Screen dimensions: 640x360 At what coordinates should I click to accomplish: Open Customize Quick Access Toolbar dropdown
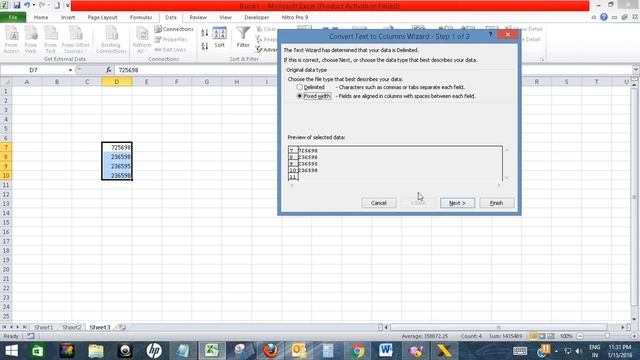pyautogui.click(x=68, y=5)
